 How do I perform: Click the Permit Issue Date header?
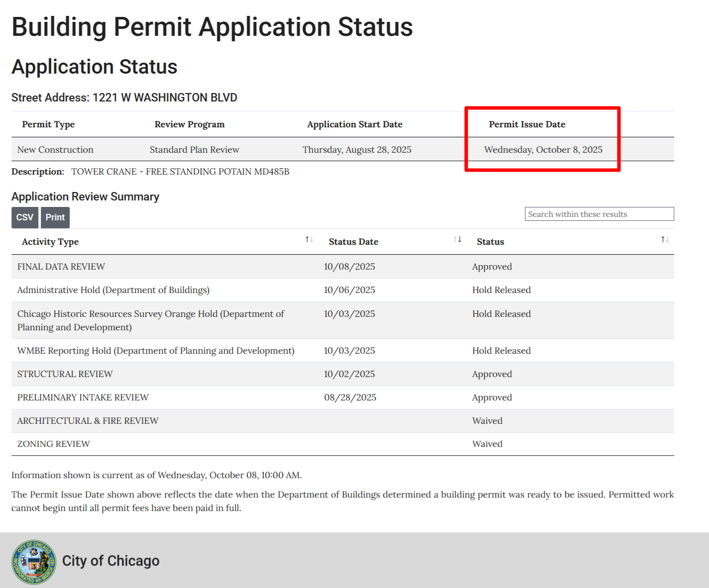click(527, 124)
